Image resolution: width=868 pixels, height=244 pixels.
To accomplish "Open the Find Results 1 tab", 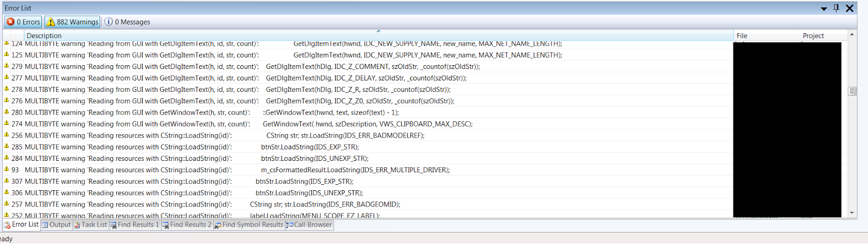I will pos(135,224).
